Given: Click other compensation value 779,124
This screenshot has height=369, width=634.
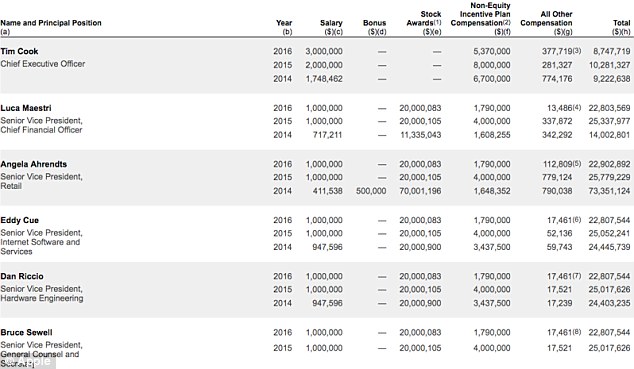Looking at the screenshot, I should [557, 177].
